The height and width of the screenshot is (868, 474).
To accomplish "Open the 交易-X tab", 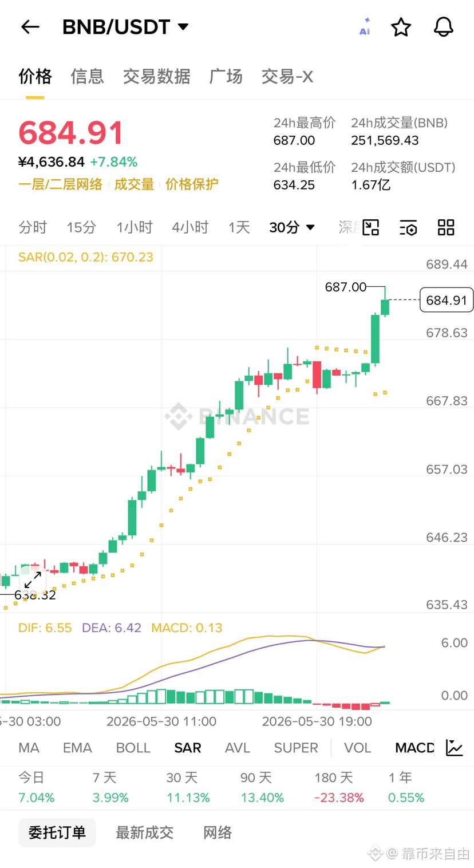I will point(287,76).
